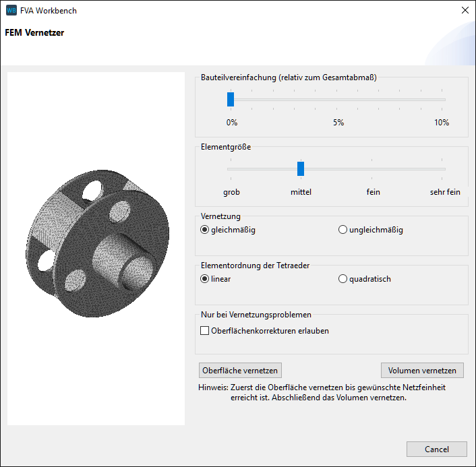Click the 0% label under Bauteilvereinfachung slider
The width and height of the screenshot is (476, 467).
point(231,123)
